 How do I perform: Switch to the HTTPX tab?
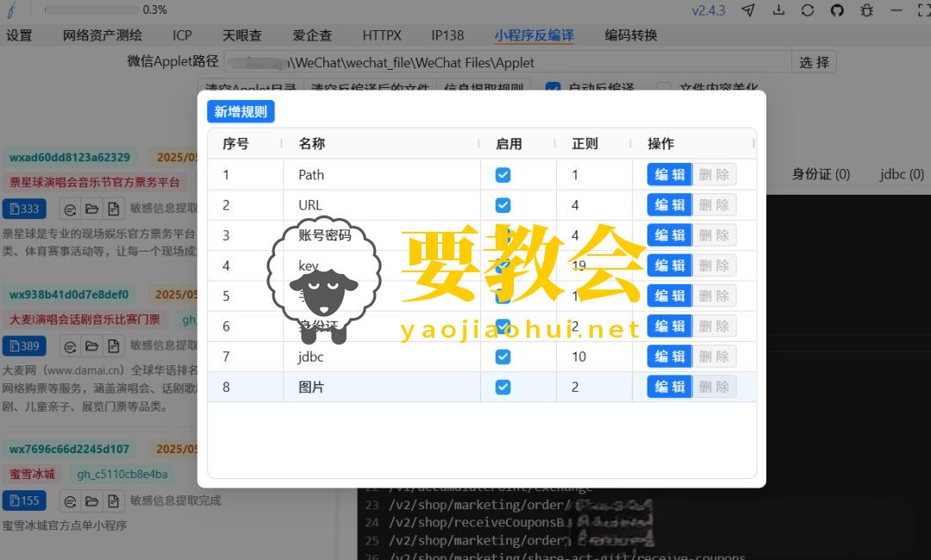pos(382,35)
